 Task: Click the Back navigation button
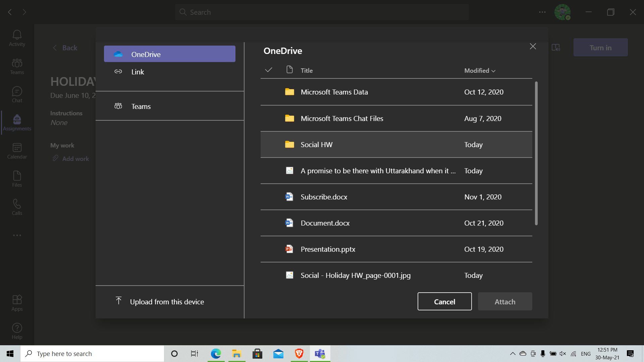(x=65, y=48)
